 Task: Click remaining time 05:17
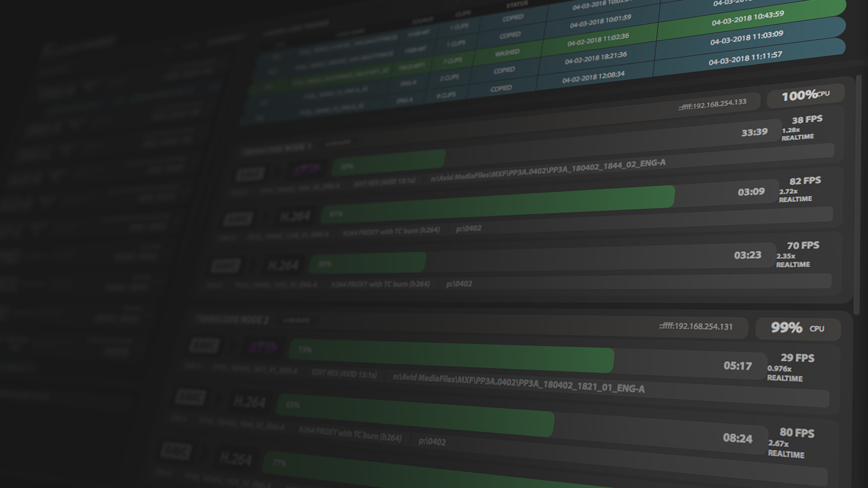coord(737,366)
